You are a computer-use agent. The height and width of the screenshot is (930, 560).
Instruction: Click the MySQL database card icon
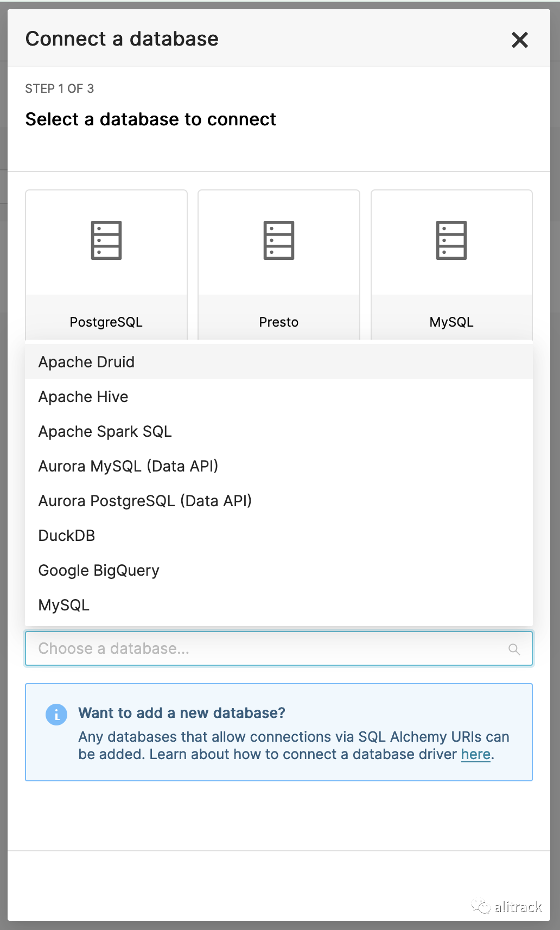click(x=451, y=240)
